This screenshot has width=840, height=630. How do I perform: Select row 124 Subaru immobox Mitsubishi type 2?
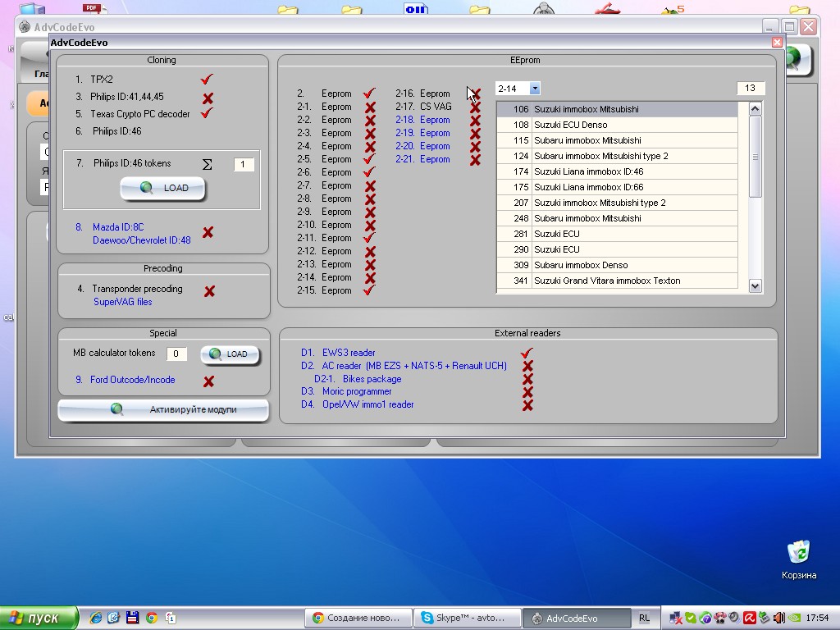tap(617, 156)
